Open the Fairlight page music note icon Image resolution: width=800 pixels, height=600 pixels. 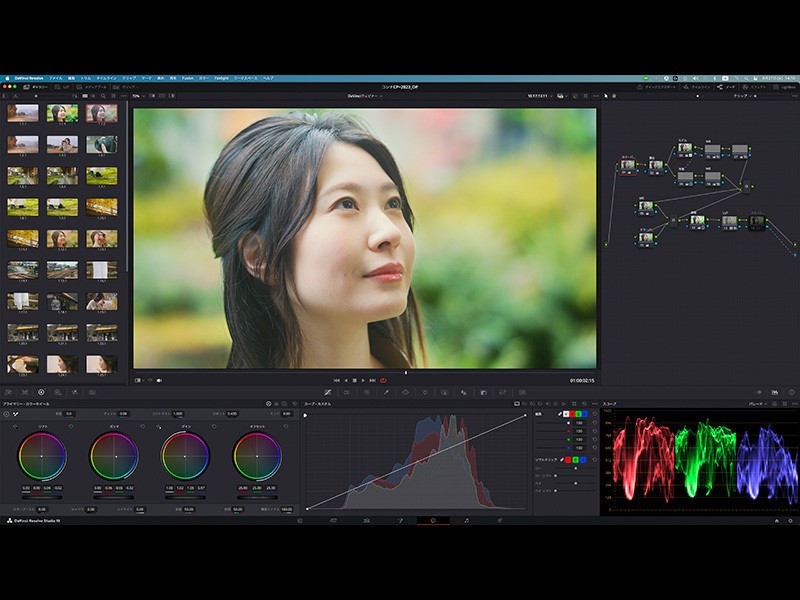pyautogui.click(x=466, y=521)
